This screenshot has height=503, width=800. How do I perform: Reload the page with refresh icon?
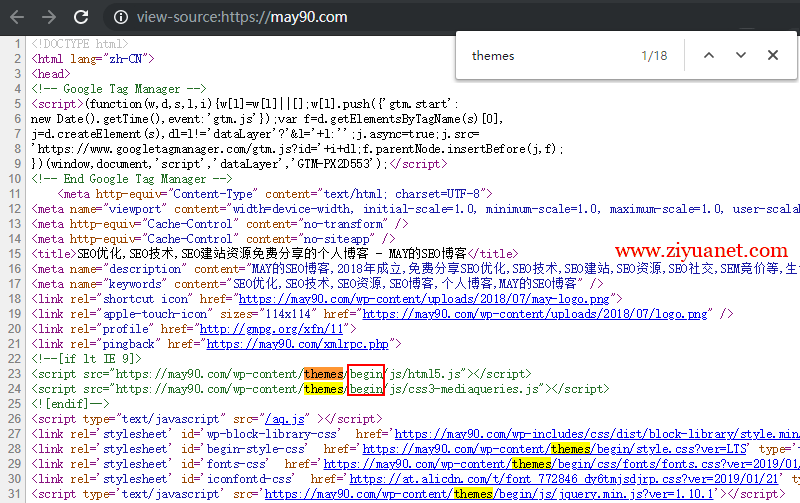(x=81, y=17)
